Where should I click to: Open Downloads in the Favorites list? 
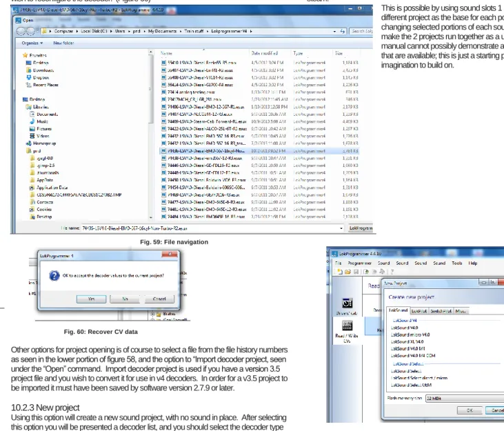click(x=40, y=70)
